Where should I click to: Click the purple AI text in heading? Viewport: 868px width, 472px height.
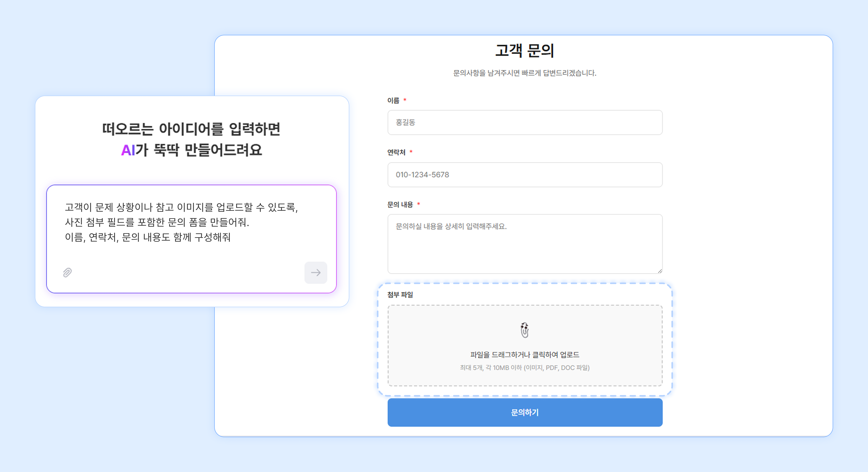[x=128, y=150]
